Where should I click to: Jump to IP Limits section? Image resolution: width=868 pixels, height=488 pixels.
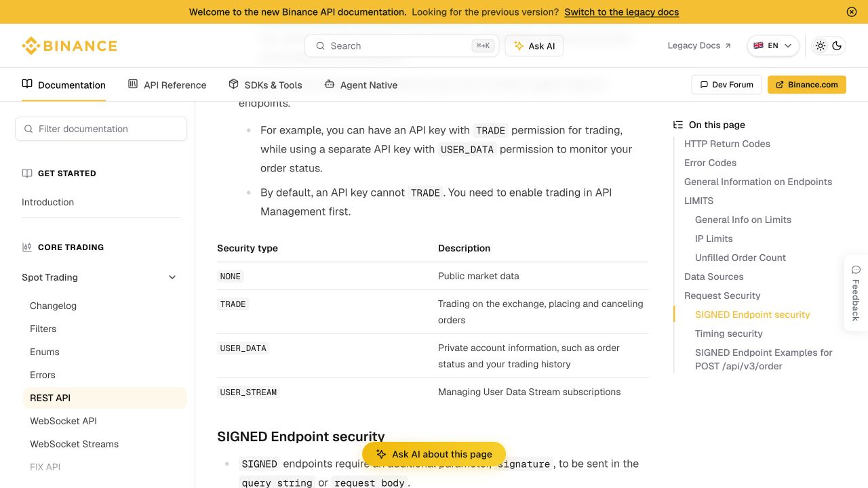[714, 239]
